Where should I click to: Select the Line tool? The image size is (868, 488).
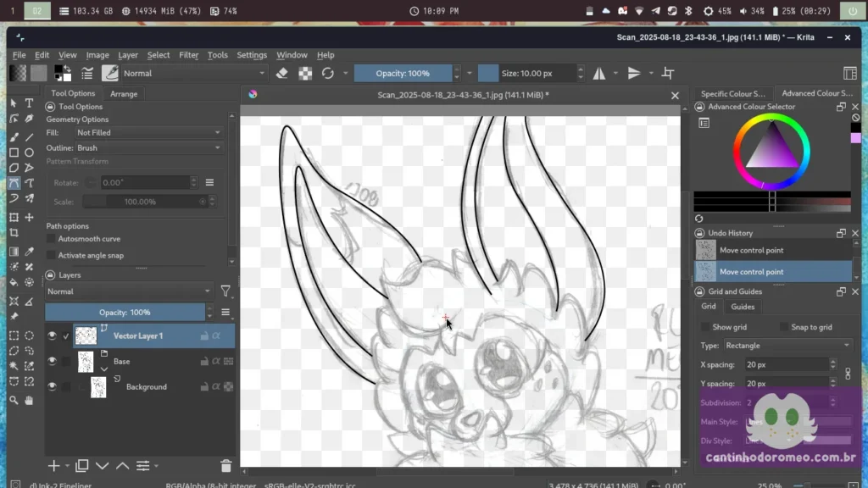[30, 136]
